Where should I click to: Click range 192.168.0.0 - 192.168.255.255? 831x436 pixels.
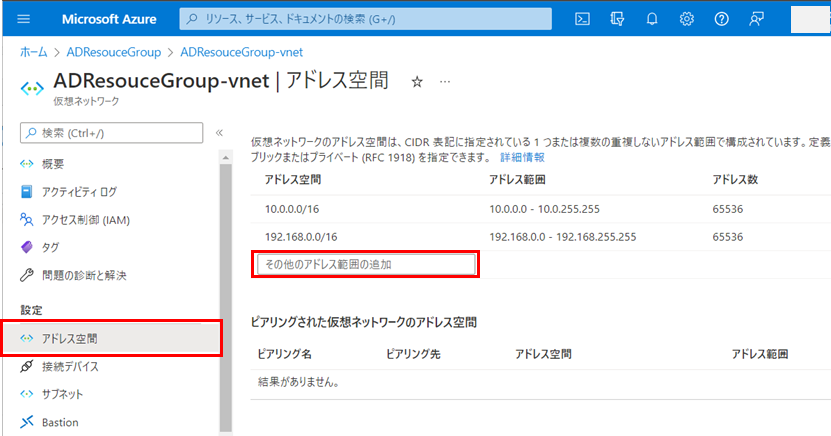562,237
